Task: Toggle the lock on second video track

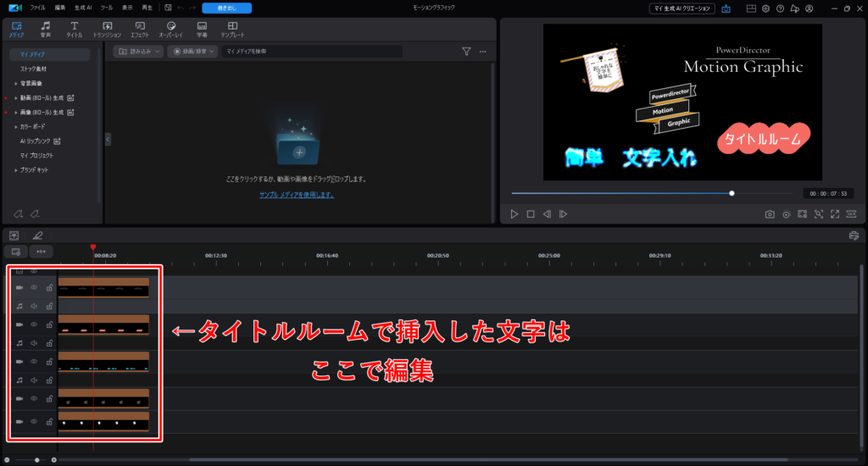Action: [x=49, y=325]
